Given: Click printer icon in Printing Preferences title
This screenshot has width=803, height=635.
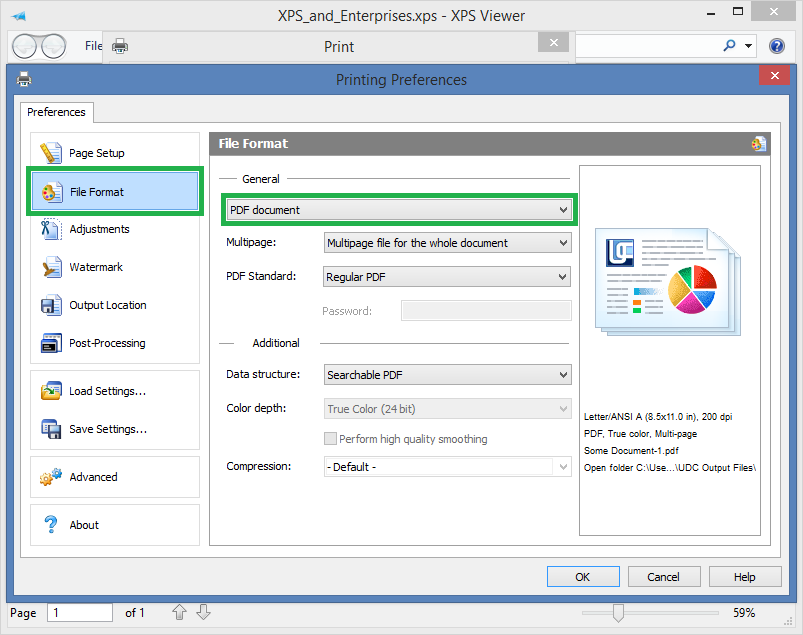Looking at the screenshot, I should 24,79.
